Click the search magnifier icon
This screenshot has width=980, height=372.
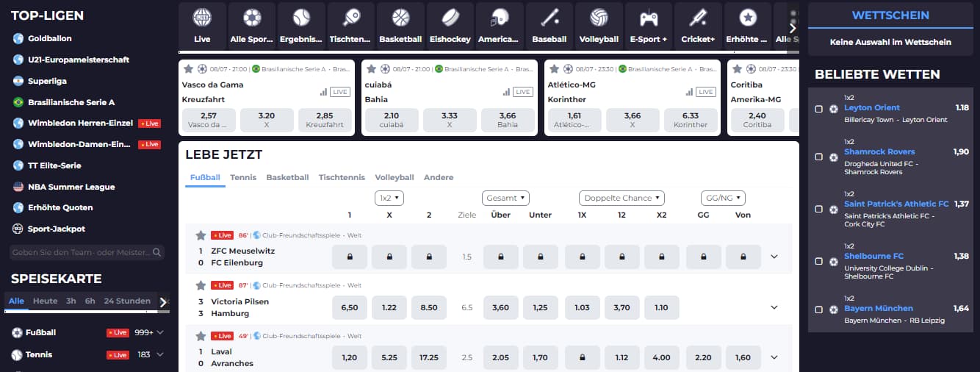click(156, 252)
